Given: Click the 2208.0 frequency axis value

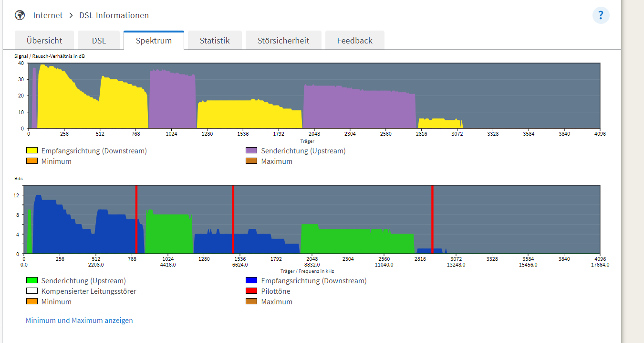Looking at the screenshot, I should click(96, 265).
